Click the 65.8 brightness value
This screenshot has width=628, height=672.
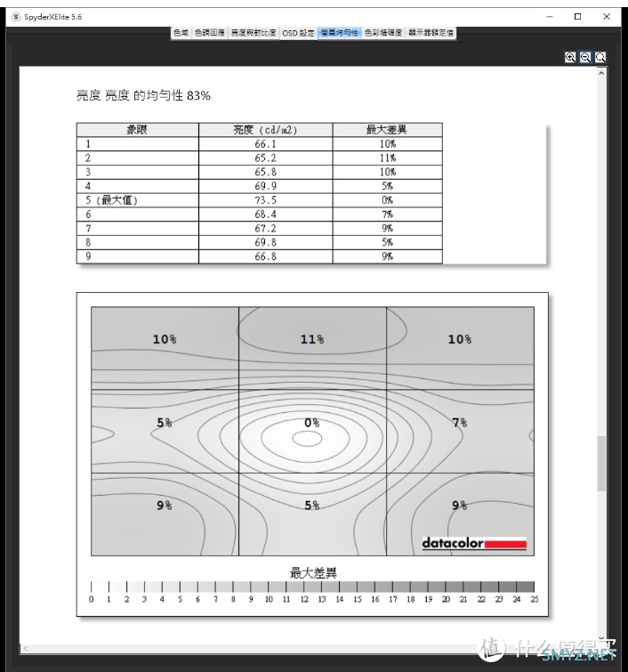point(266,173)
